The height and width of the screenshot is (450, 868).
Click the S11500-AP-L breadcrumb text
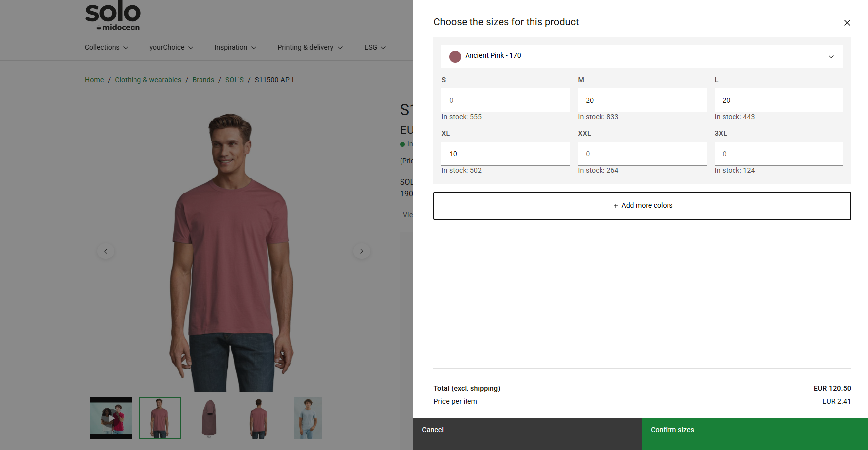(x=275, y=80)
